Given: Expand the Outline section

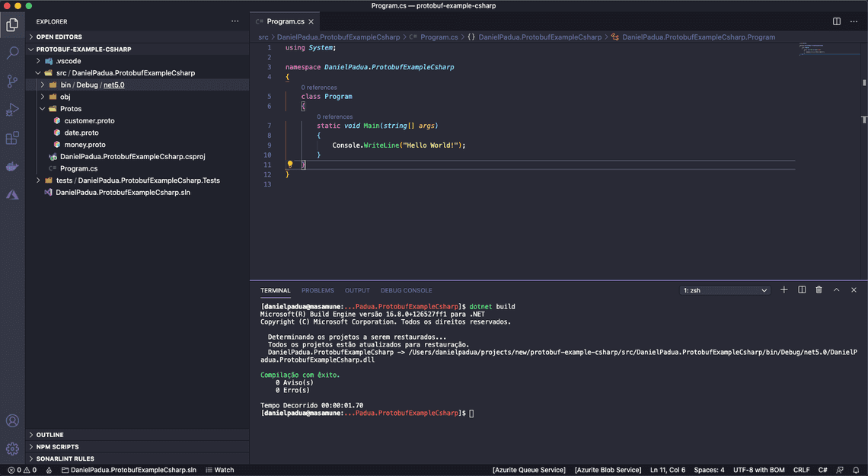Looking at the screenshot, I should click(x=50, y=434).
